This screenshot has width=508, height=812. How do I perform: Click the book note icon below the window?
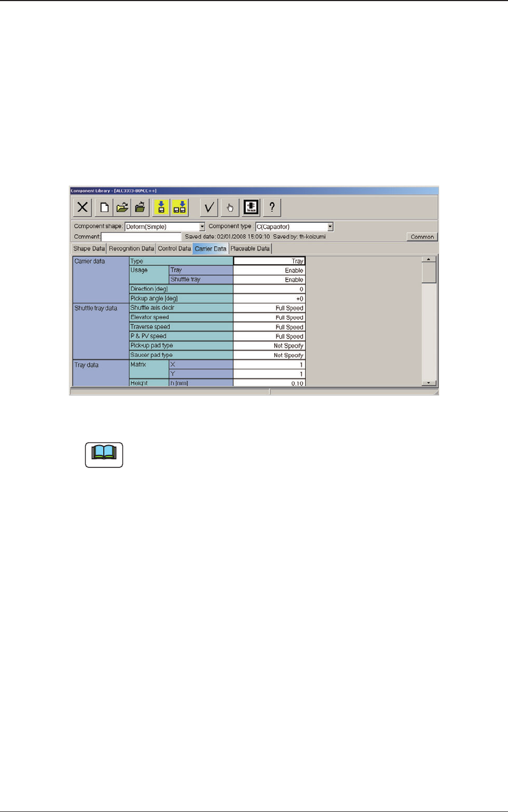pyautogui.click(x=104, y=454)
